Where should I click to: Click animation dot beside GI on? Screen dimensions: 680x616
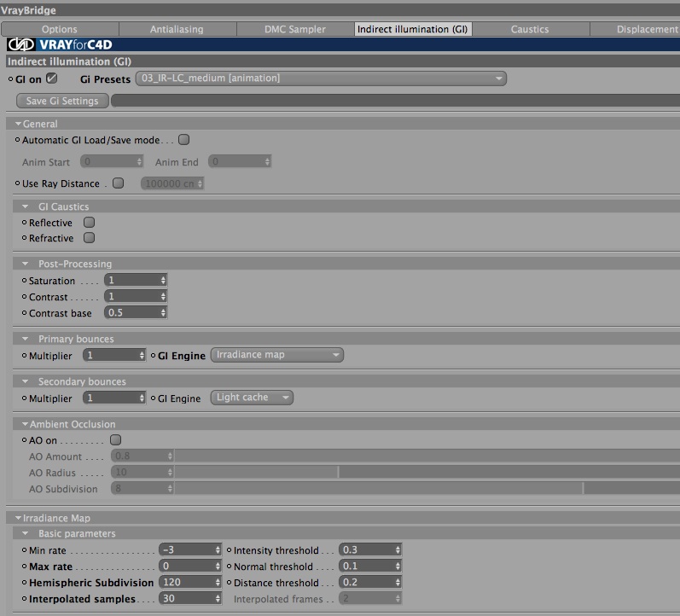(x=11, y=79)
